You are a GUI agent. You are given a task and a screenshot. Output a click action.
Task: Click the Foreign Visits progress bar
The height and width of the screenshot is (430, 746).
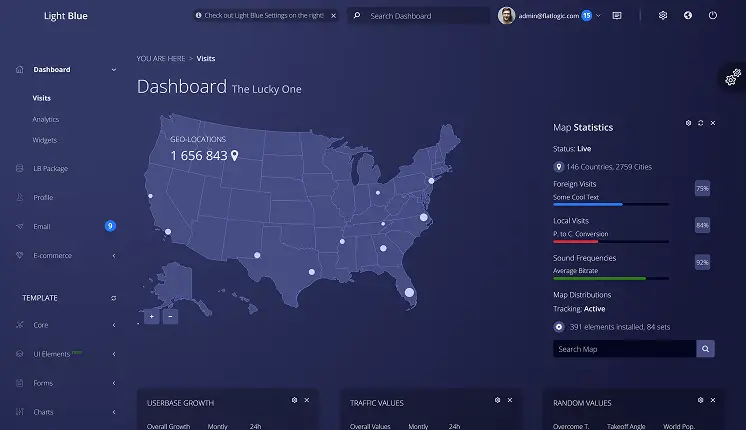pos(611,204)
